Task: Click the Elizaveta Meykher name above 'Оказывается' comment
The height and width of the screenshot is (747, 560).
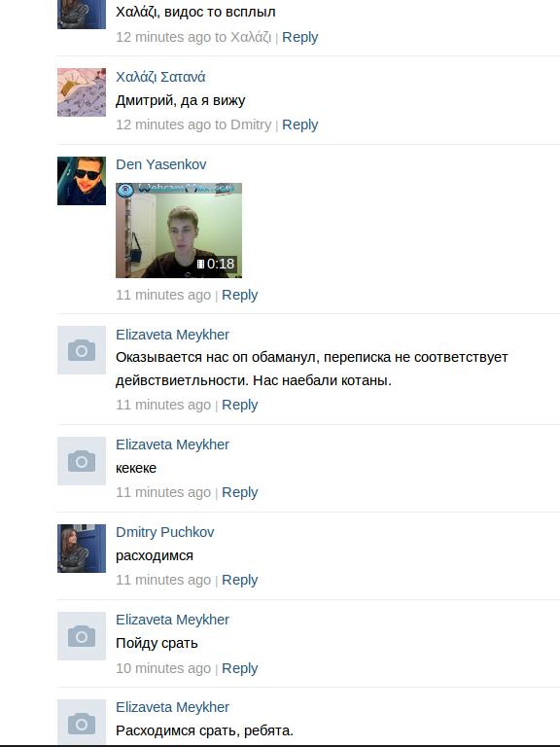Action: coord(172,335)
